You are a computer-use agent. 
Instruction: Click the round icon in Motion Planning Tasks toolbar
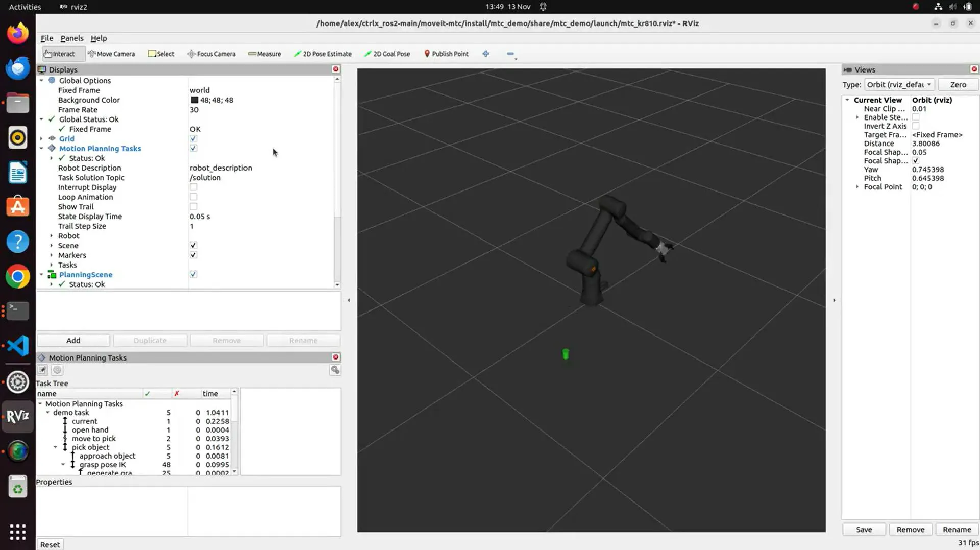click(x=57, y=370)
